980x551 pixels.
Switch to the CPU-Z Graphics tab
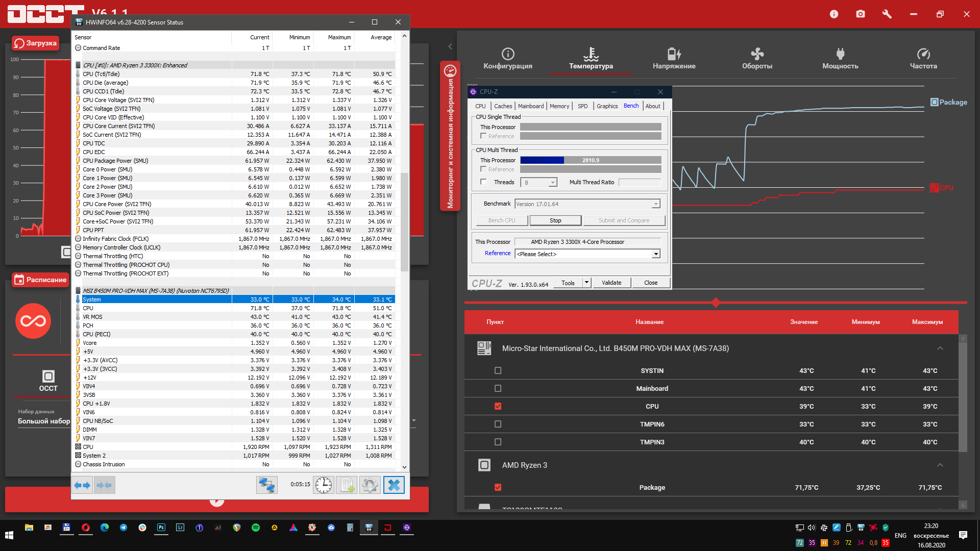(x=607, y=106)
